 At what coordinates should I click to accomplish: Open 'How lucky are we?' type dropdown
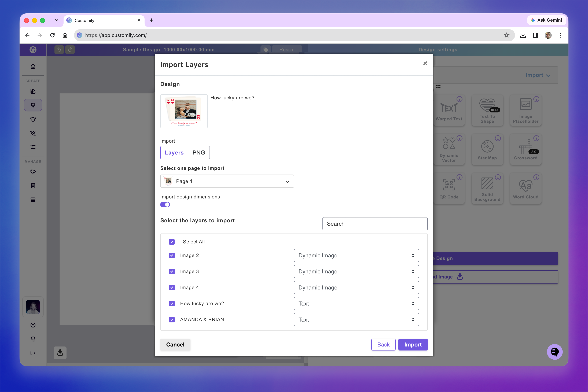coord(356,303)
